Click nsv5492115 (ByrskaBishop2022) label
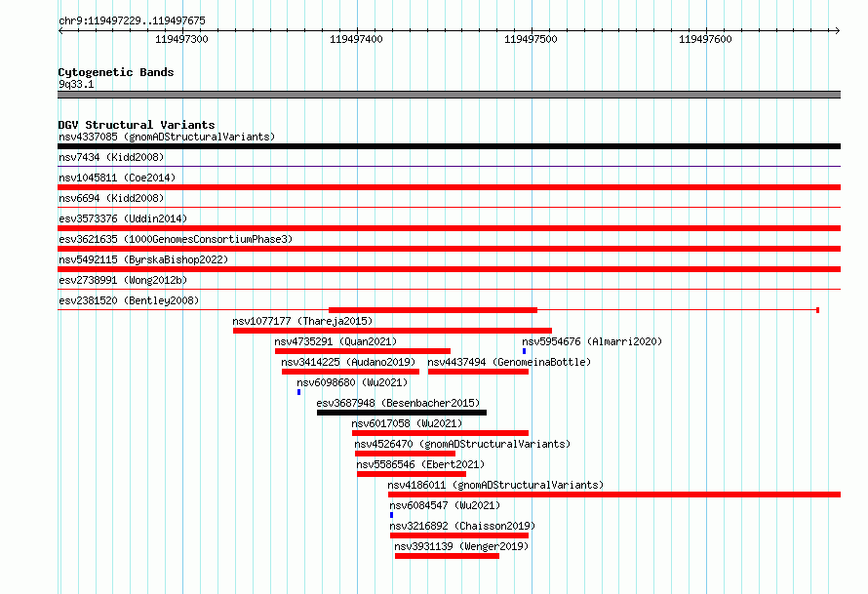 tap(143, 259)
